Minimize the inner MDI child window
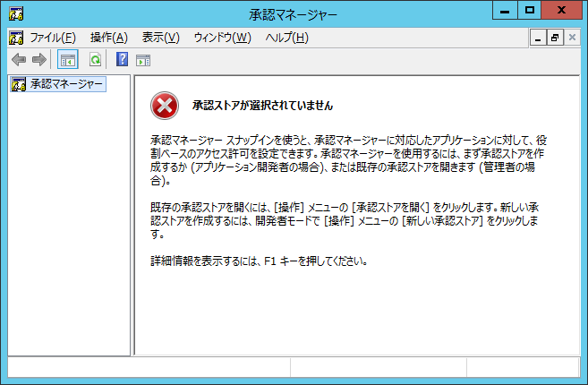This screenshot has width=588, height=385. 538,38
